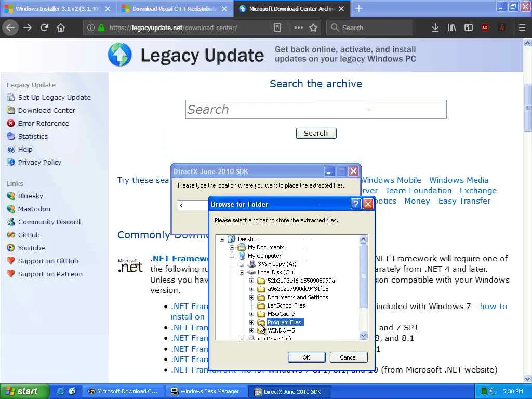
Task: Click the Support on Patreon heart icon
Action: [11, 274]
